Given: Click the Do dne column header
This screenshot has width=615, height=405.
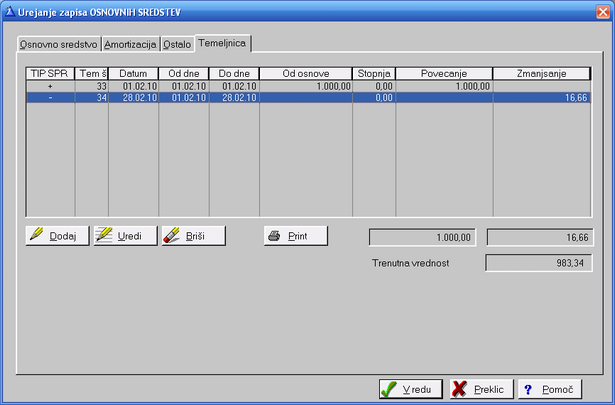Looking at the screenshot, I should [x=234, y=74].
